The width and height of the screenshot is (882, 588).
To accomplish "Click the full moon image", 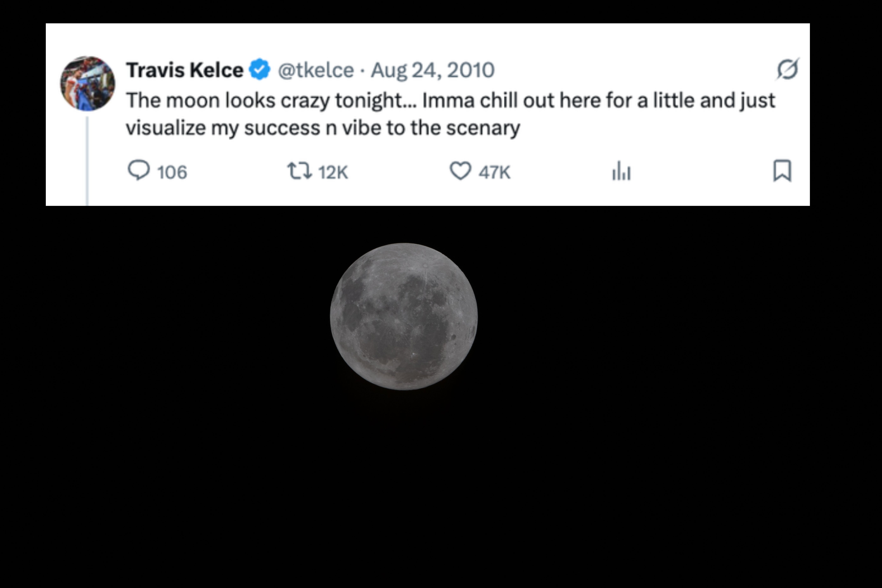I will [403, 316].
